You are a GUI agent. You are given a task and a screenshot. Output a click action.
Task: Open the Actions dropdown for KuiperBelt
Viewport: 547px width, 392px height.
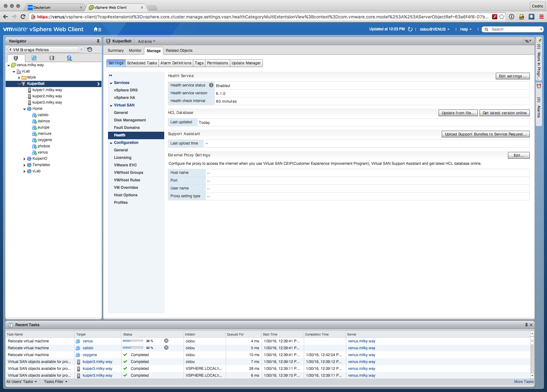(x=146, y=42)
